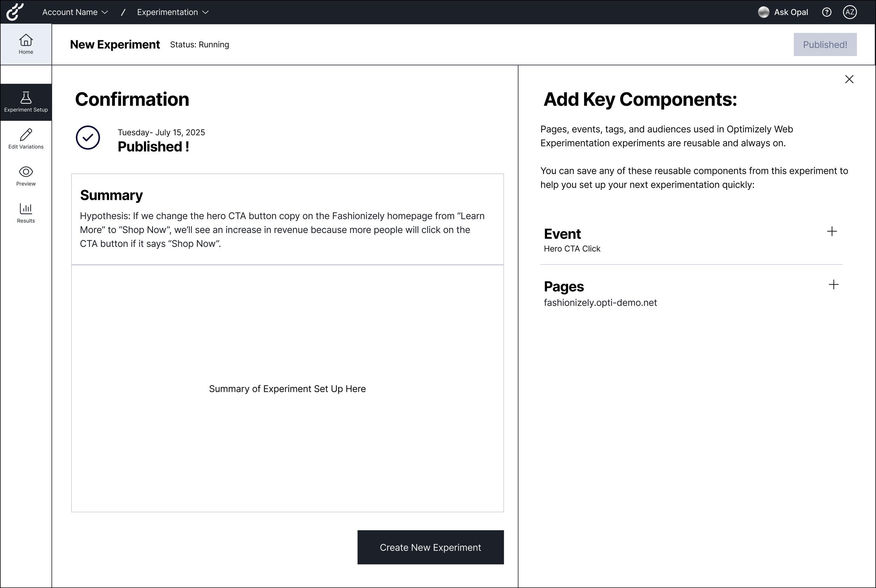
Task: Open the Home sidebar icon
Action: tap(26, 40)
